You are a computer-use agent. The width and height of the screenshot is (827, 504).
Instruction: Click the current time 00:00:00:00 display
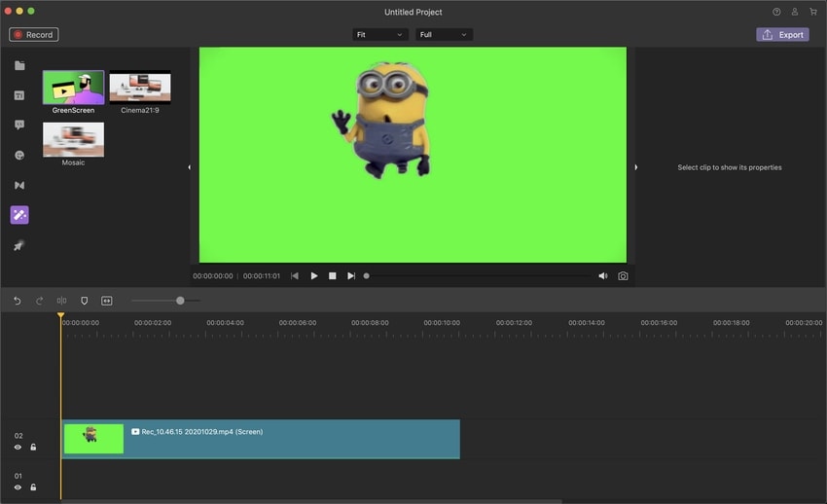point(212,275)
